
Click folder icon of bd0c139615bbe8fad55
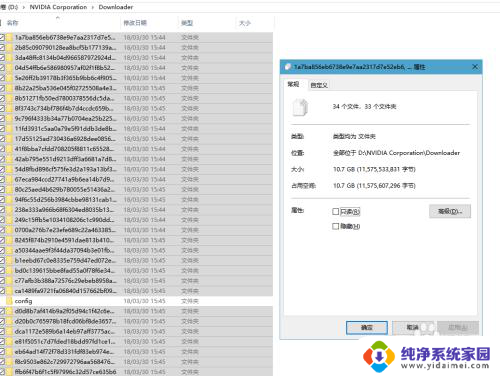tap(9, 270)
